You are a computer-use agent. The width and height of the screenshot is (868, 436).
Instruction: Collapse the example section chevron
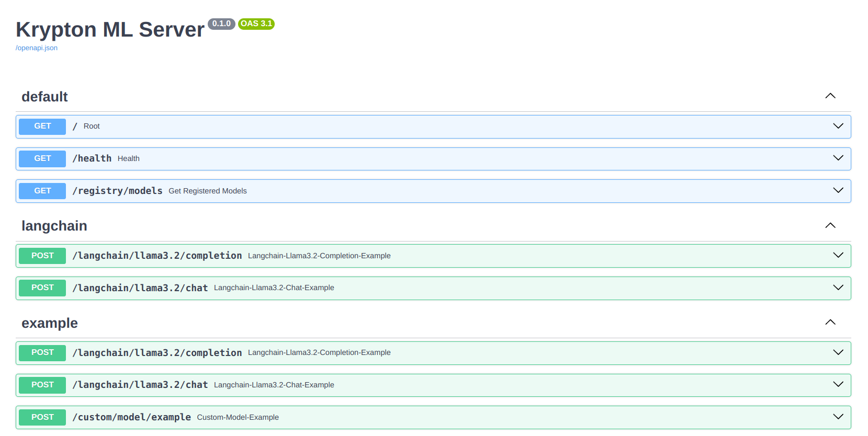(830, 322)
